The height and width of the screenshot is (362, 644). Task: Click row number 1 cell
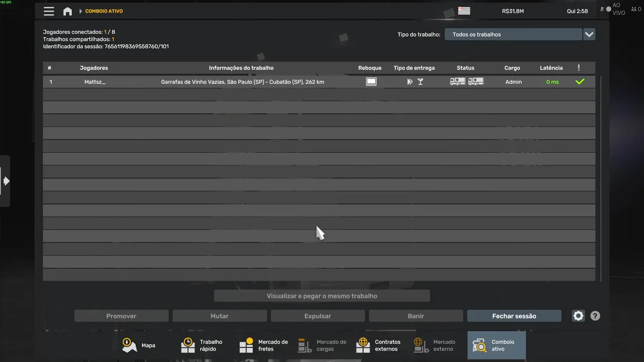[50, 82]
